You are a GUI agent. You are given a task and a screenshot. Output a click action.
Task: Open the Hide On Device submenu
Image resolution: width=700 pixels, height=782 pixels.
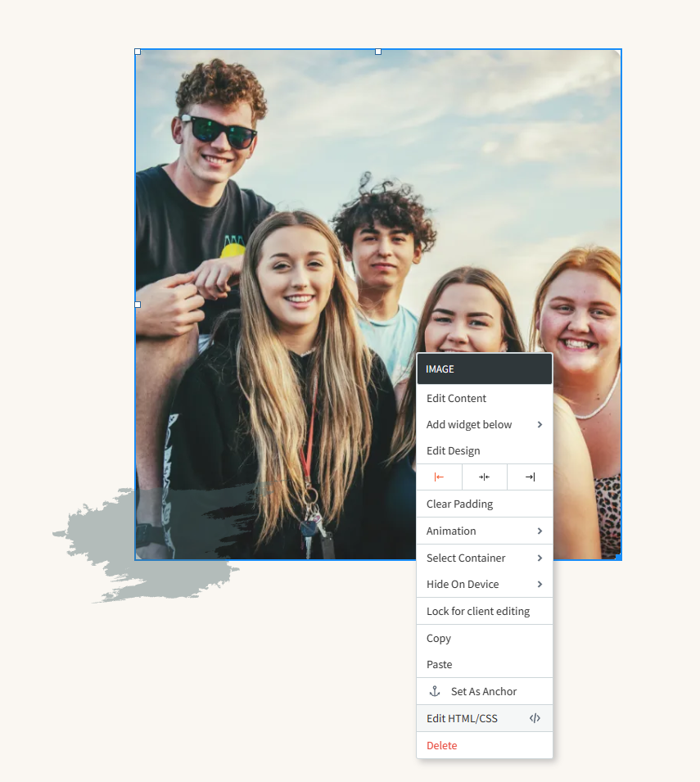click(x=541, y=584)
